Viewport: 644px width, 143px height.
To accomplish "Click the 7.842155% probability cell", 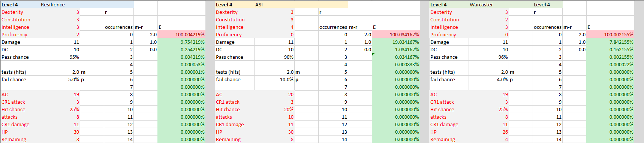I will [x=610, y=42].
